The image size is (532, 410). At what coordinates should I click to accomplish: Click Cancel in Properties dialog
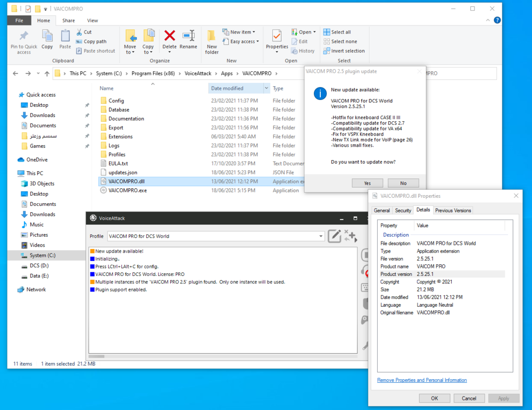click(469, 398)
